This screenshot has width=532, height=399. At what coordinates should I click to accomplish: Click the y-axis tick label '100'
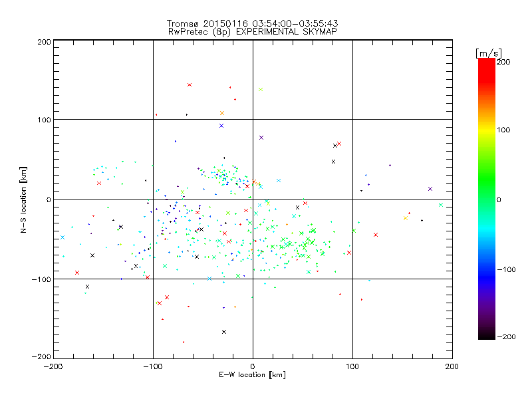coord(44,120)
